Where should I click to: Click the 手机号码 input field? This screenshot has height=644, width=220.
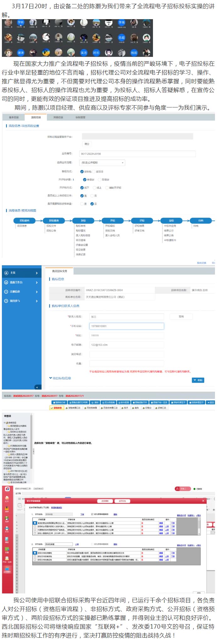coord(127,326)
